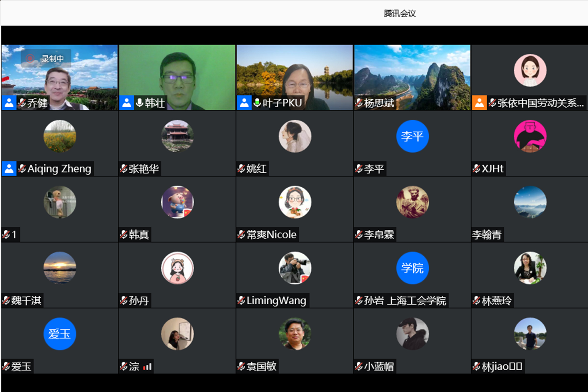Select the 爱玉 blue avatar circle

click(x=60, y=334)
